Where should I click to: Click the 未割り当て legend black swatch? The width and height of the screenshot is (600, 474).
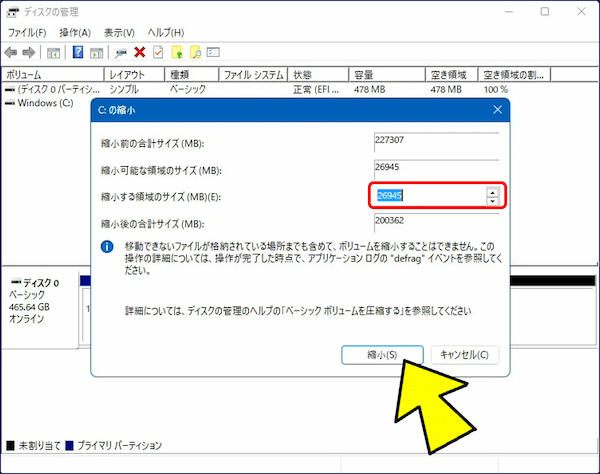(x=10, y=446)
